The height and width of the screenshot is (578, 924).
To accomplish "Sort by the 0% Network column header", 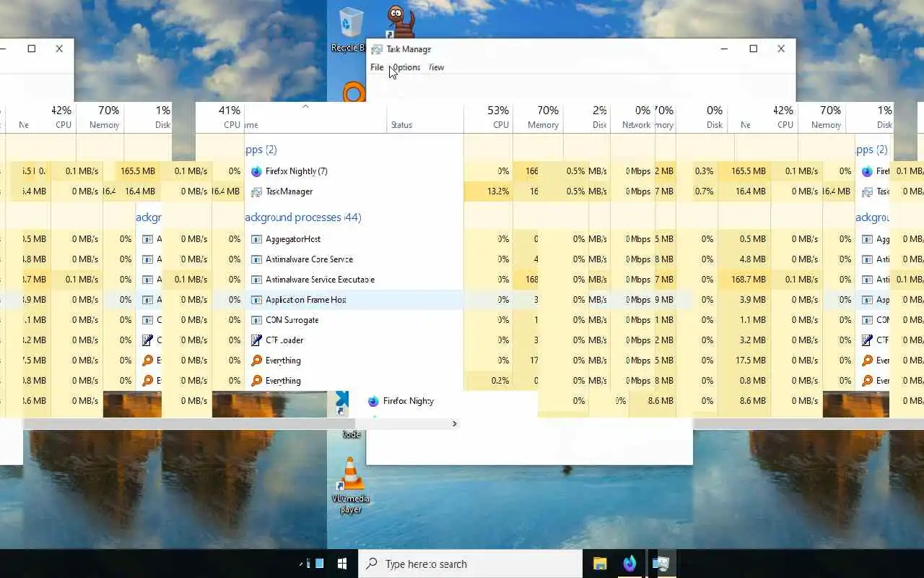I will 632,117.
